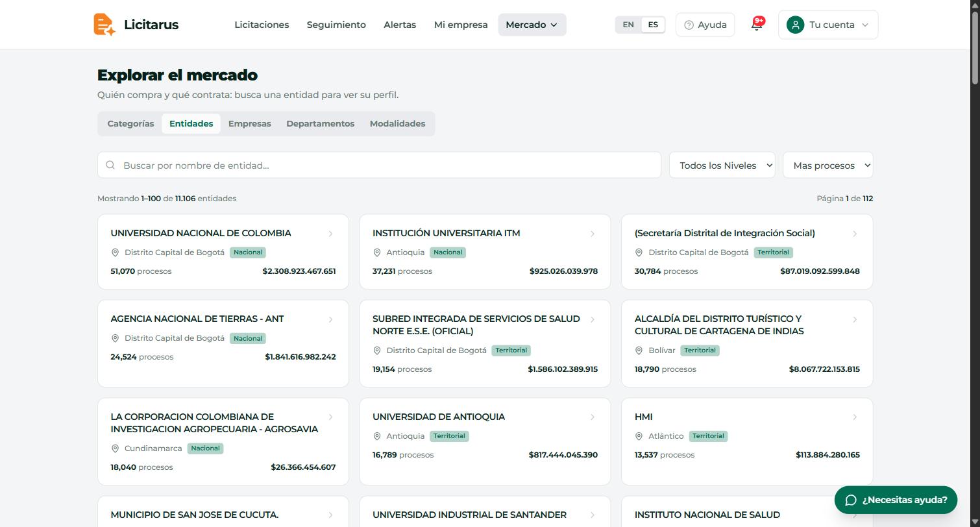Open Seguimiento in top navigation

336,25
